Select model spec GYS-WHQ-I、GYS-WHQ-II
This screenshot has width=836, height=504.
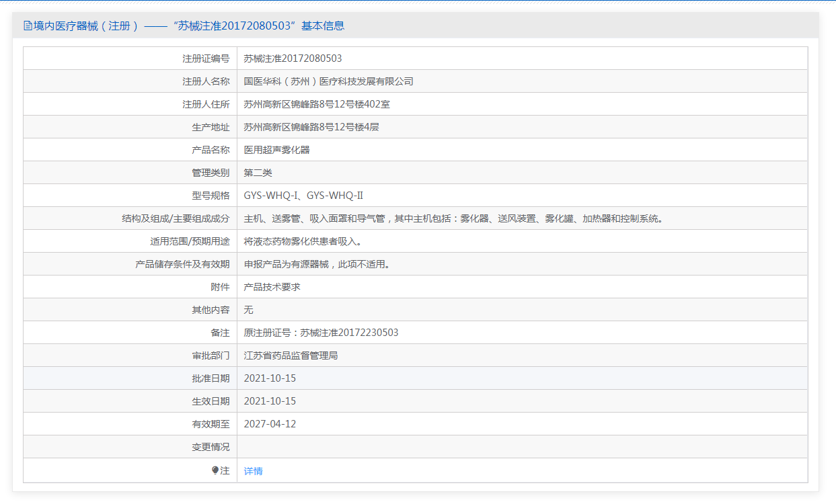coord(303,196)
